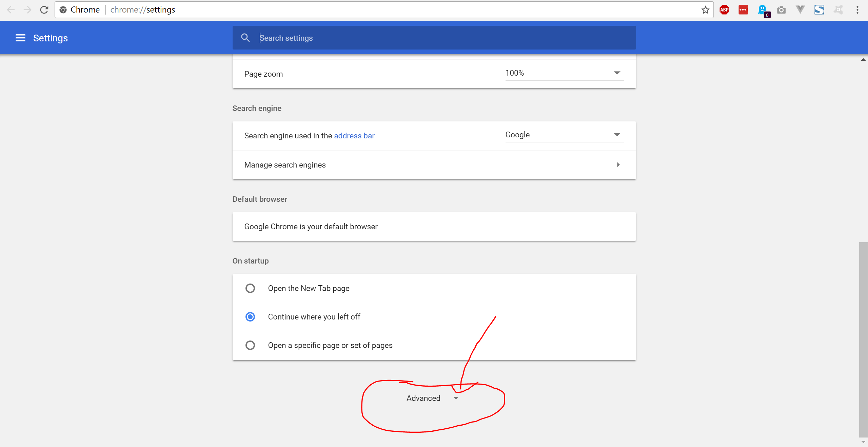Click the scrollbar down arrow
868x447 pixels.
coord(863,442)
